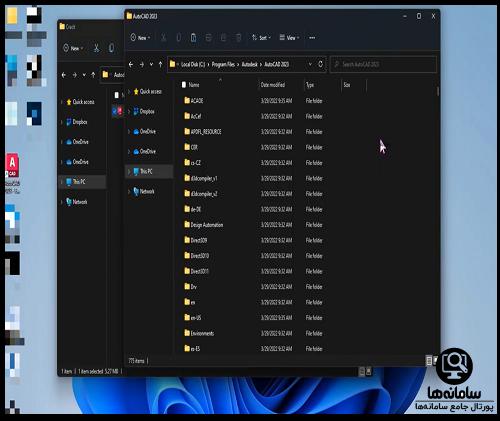The height and width of the screenshot is (421, 500).
Task: Click AutoCAD 2023 breadcrumb in the address bar
Action: (x=277, y=64)
